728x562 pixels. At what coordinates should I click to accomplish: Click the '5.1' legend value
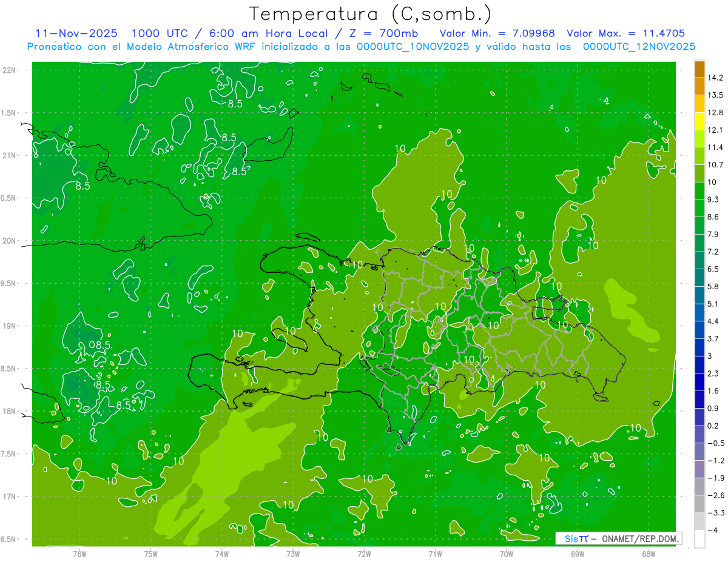point(713,304)
